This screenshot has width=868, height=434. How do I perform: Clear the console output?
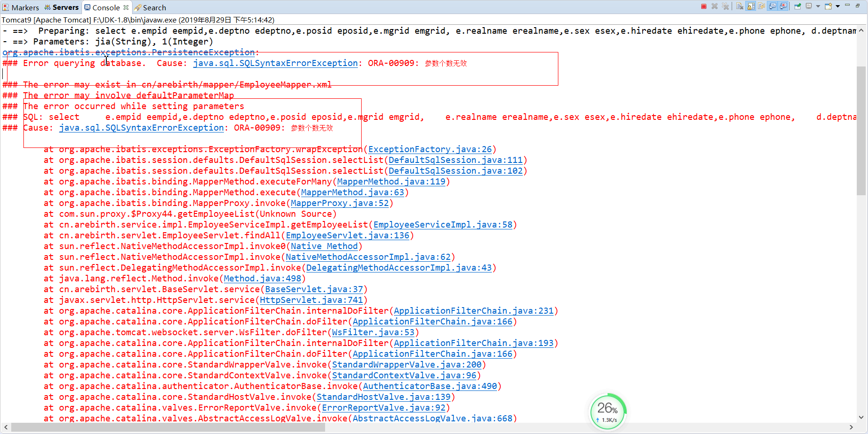739,6
